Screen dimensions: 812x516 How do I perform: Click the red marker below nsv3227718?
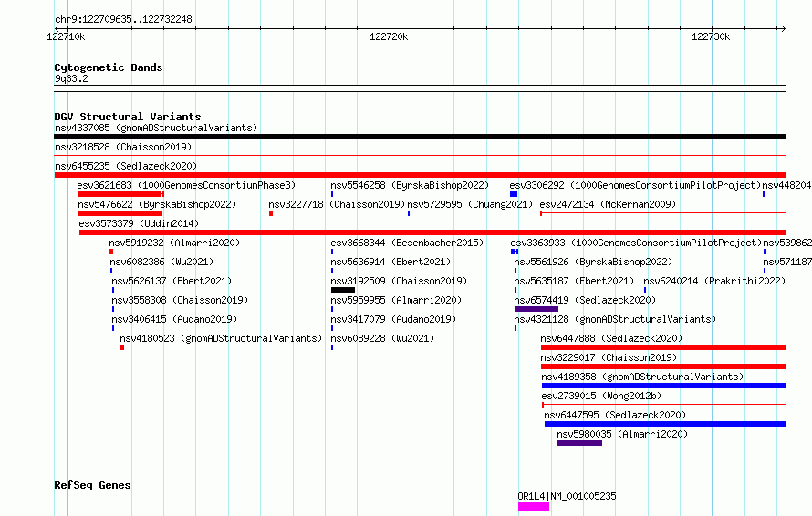click(271, 213)
